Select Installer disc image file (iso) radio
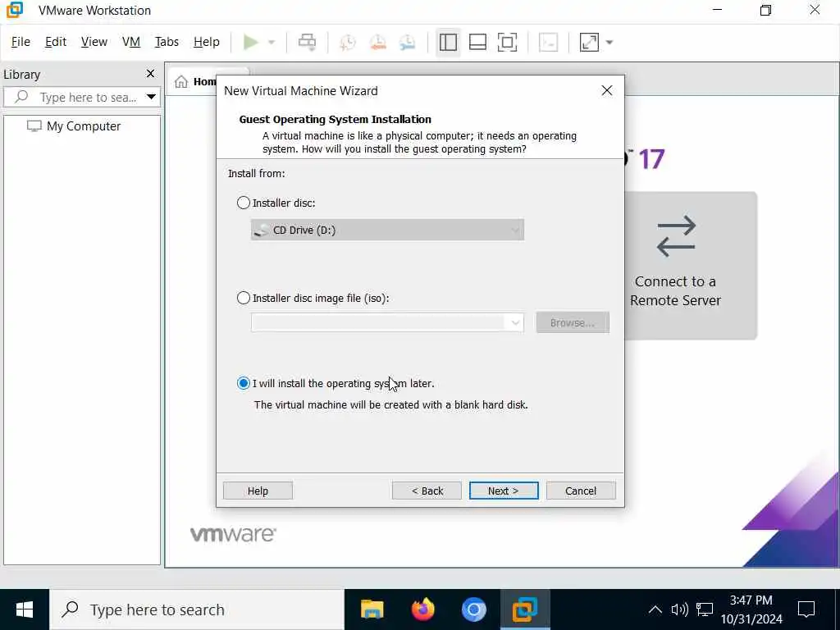 click(243, 298)
